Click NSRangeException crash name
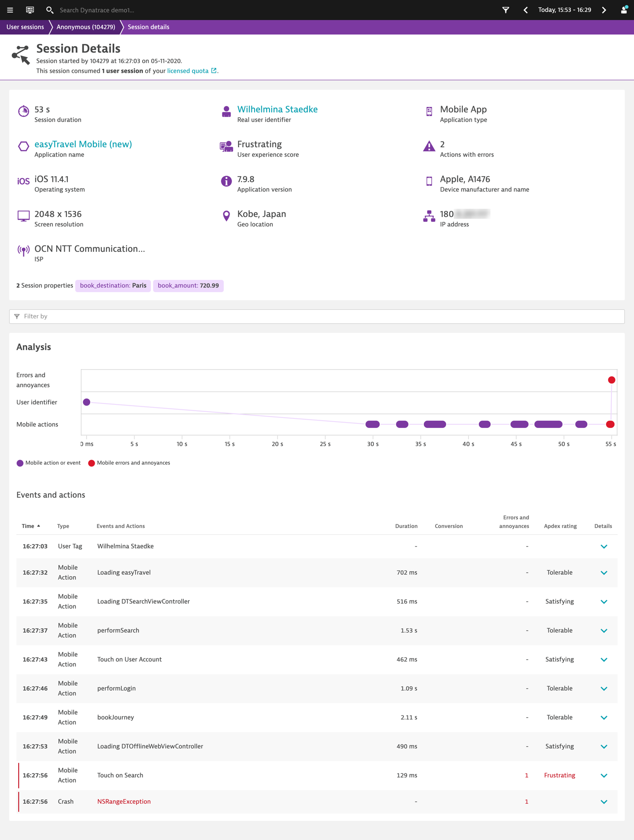The height and width of the screenshot is (840, 634). point(124,802)
